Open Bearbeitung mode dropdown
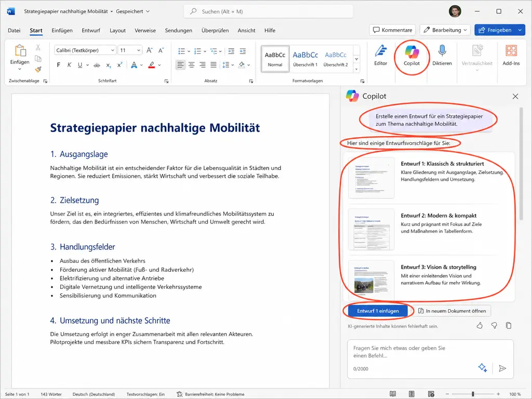This screenshot has height=399, width=532. pos(445,30)
